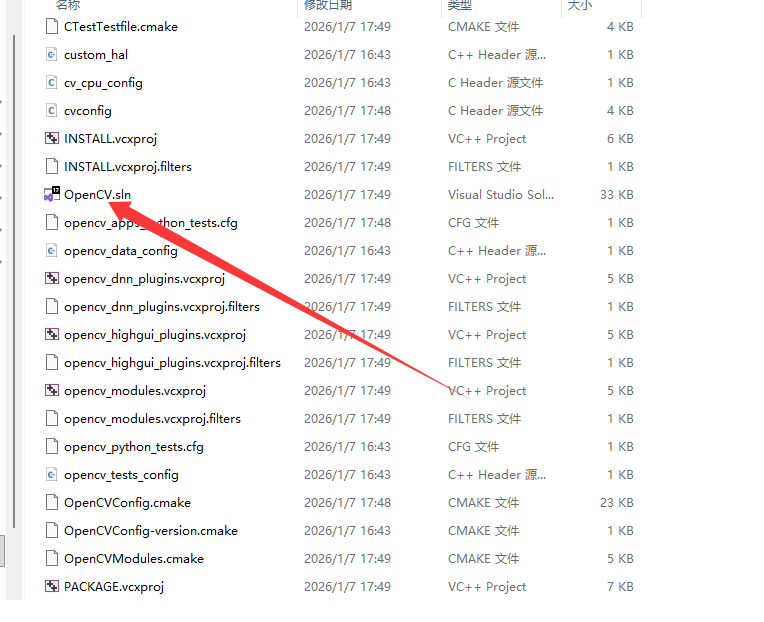Select the INSTALL.vcxproj.filters file name
The image size is (764, 622).
coord(128,167)
